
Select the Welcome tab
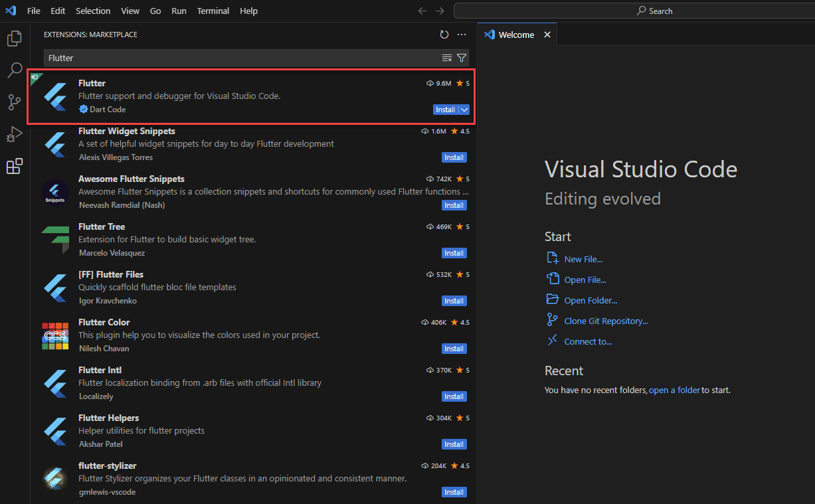pos(516,35)
